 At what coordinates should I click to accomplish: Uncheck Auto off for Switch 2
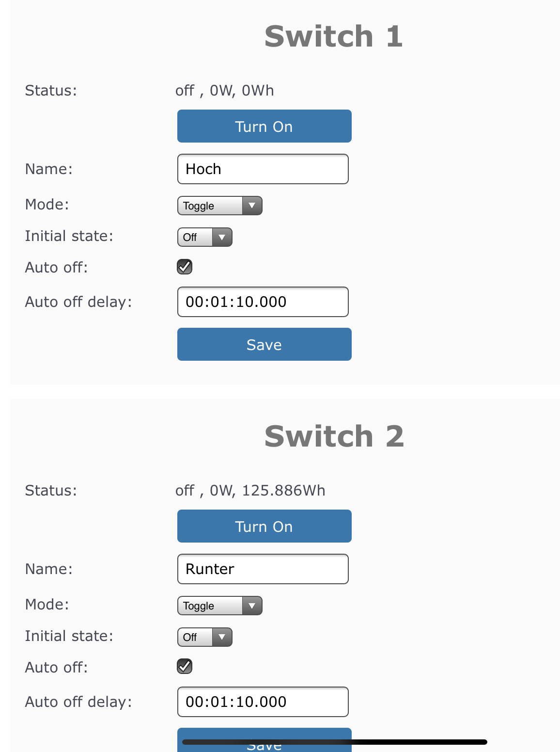185,667
